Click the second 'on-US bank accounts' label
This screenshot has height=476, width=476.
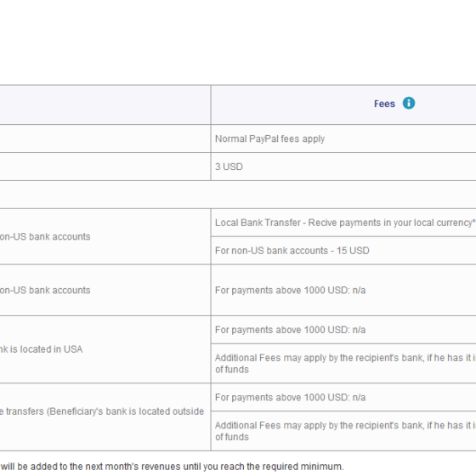click(45, 290)
